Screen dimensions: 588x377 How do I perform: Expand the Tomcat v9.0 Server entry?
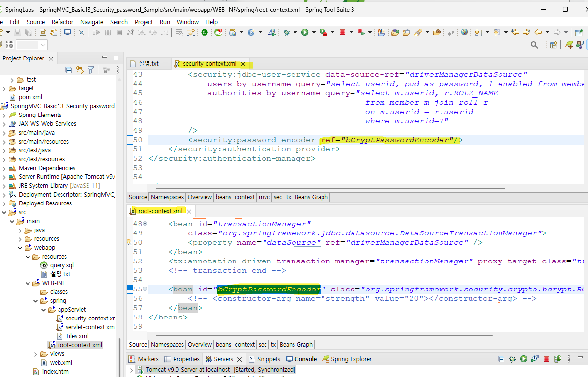pyautogui.click(x=131, y=370)
